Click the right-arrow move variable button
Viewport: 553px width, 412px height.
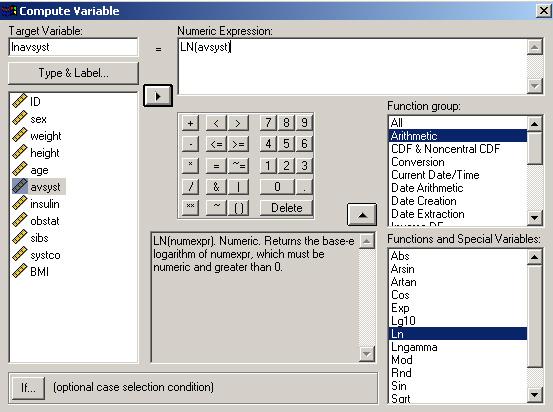158,96
